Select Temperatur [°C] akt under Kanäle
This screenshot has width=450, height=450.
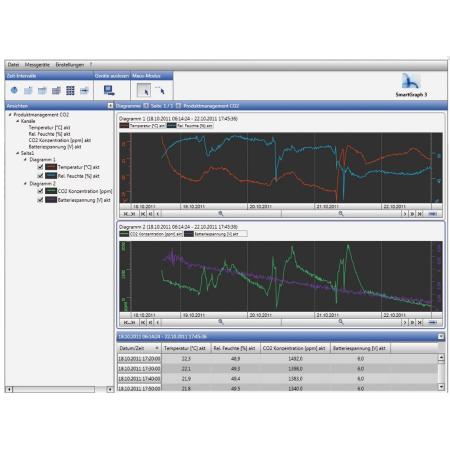[x=49, y=128]
